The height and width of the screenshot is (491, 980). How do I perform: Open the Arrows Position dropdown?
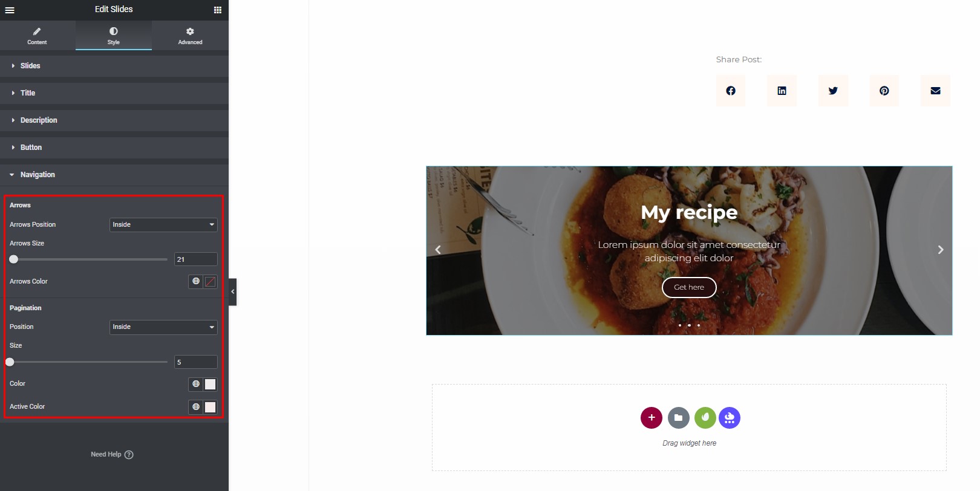(163, 224)
